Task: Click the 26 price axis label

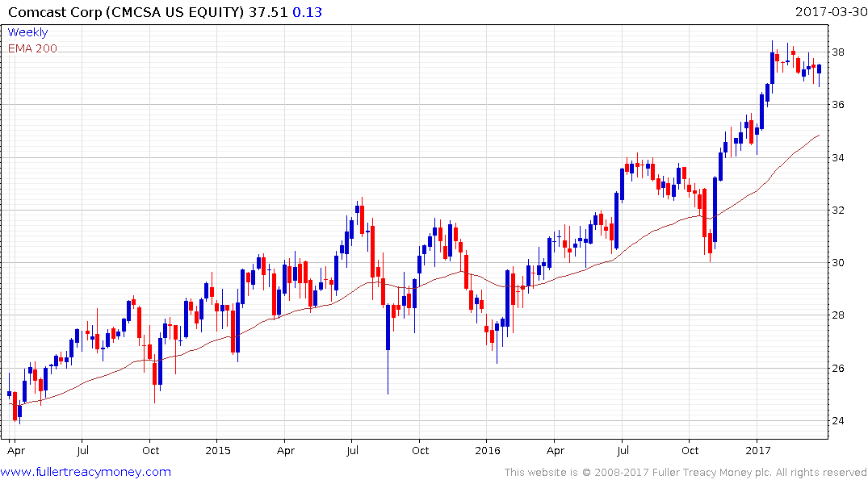Action: (x=837, y=369)
